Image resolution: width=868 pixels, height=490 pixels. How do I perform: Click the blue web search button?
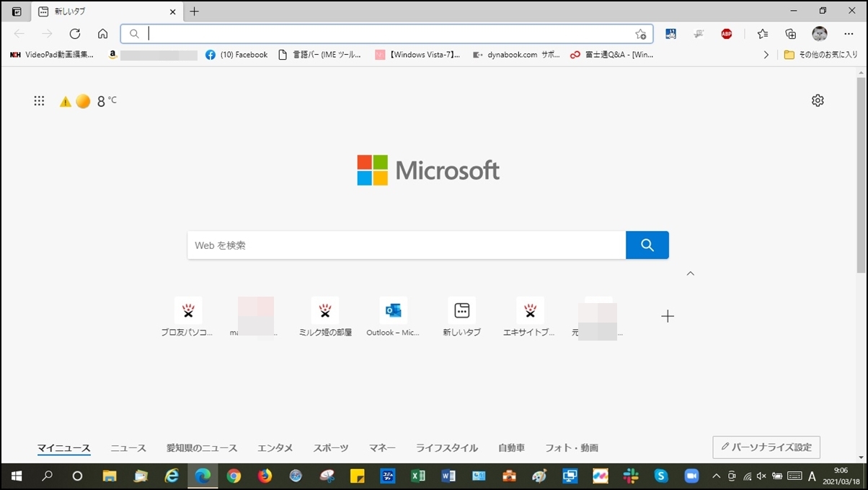647,245
